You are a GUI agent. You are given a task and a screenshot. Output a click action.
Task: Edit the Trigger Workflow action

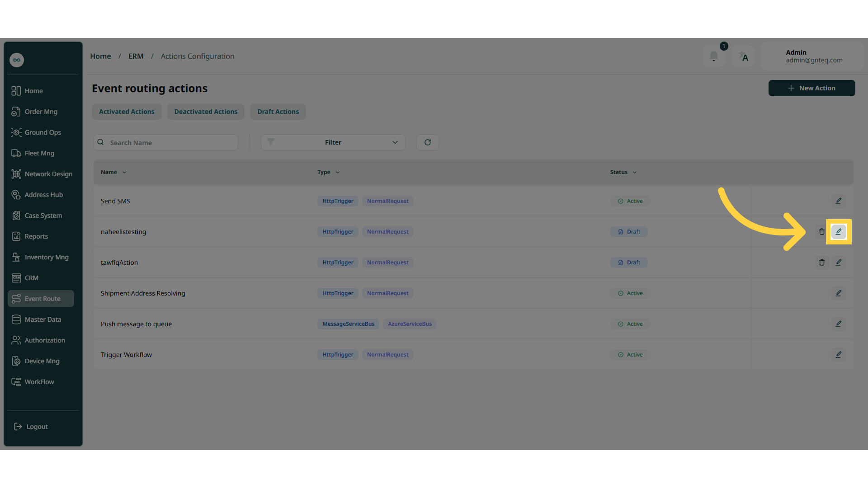pos(839,355)
